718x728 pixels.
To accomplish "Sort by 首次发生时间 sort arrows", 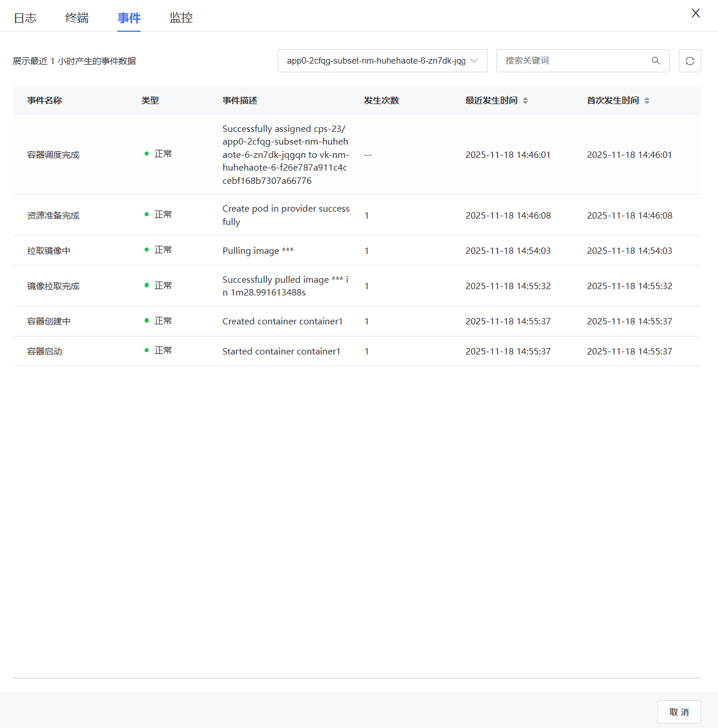I will (647, 101).
